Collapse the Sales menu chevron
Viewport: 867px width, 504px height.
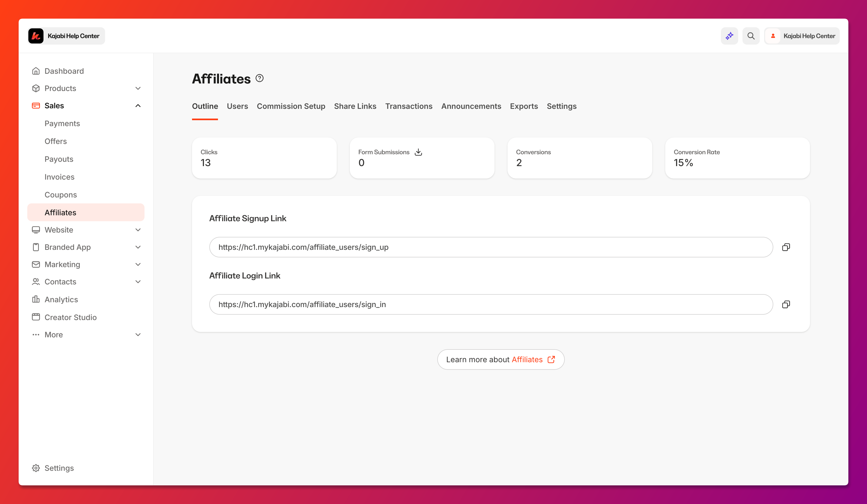tap(138, 106)
